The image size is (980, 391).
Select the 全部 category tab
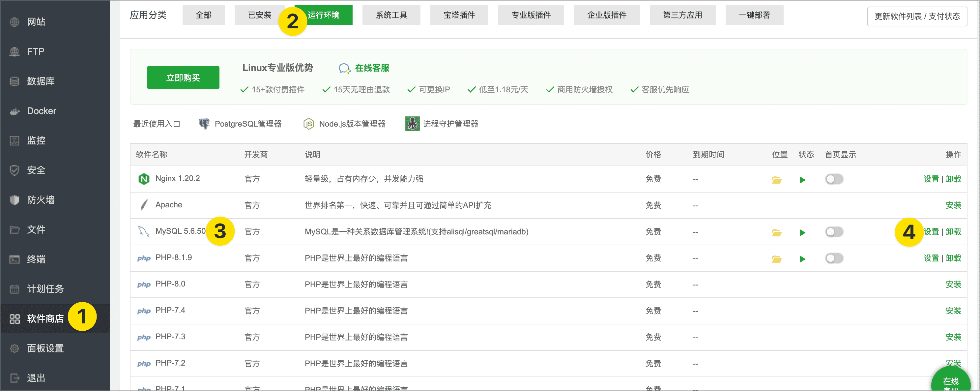pos(204,15)
